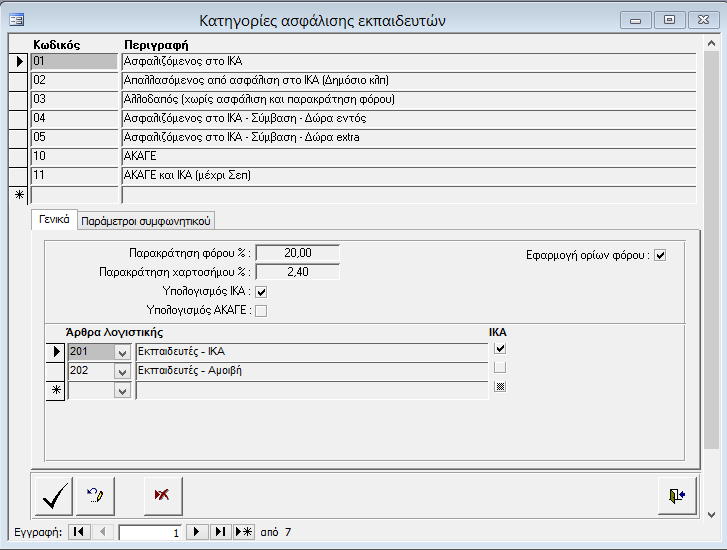Enable the Υπολογισμός ΑΚΑΓΕ checkbox
This screenshot has height=550, width=727.
pos(261,310)
